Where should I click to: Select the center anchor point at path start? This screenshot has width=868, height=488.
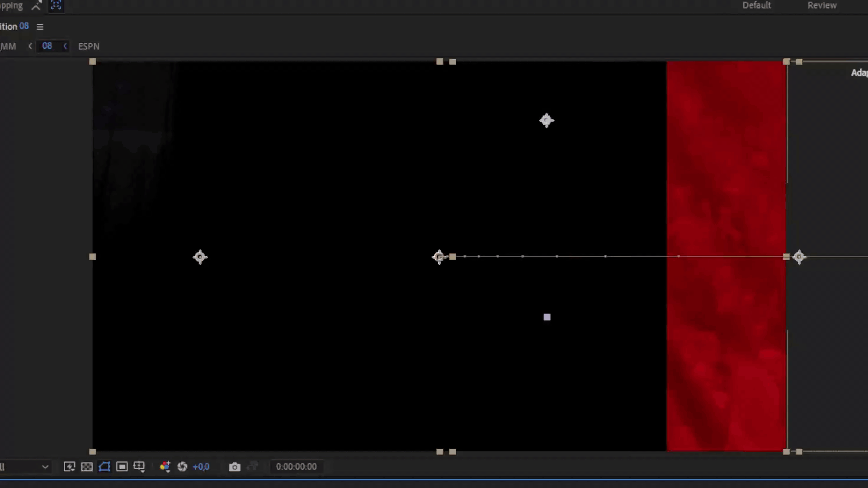click(x=439, y=257)
